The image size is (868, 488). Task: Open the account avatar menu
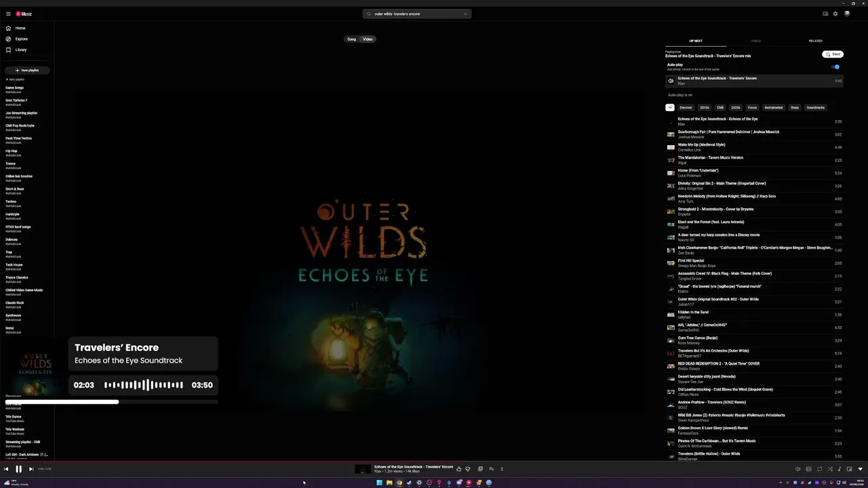tap(847, 14)
